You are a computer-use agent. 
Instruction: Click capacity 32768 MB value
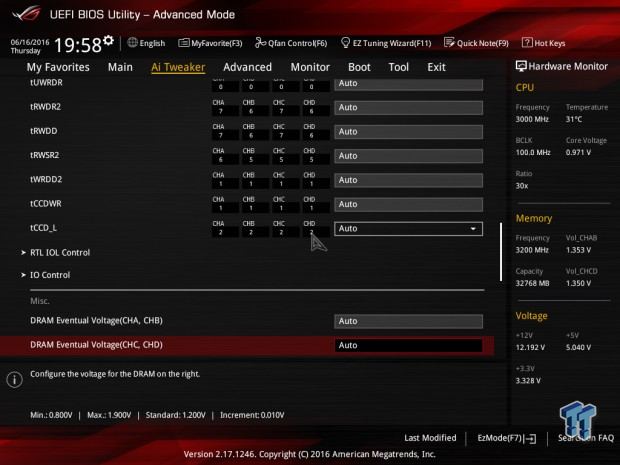click(532, 283)
